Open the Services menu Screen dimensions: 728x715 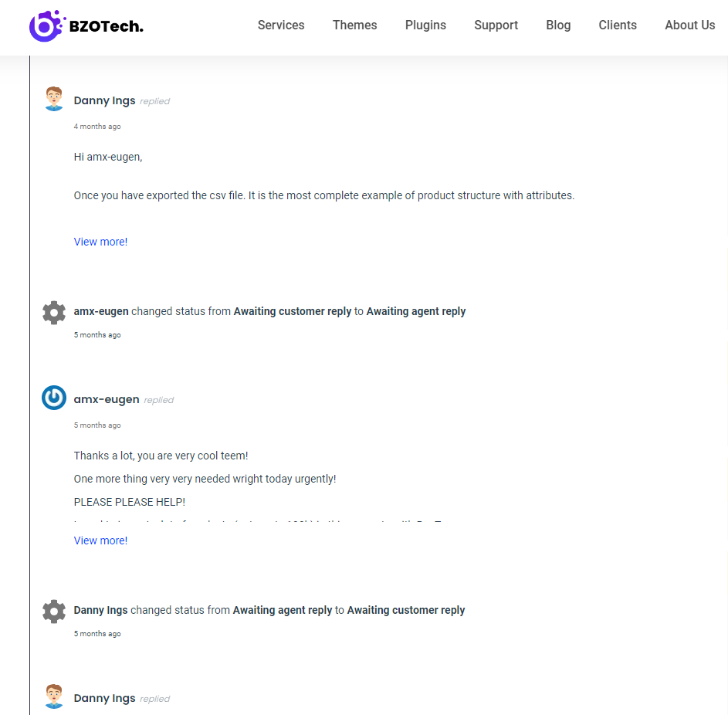[x=281, y=25]
